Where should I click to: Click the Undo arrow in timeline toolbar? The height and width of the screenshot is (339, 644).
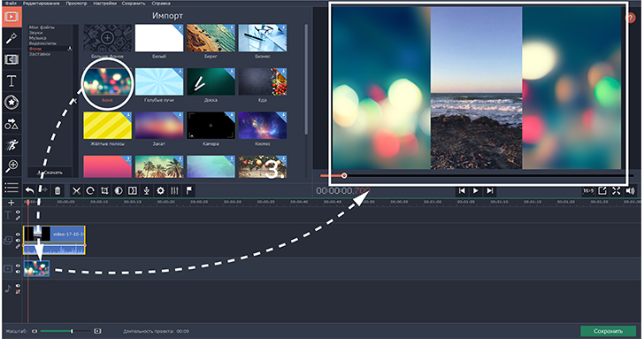(x=29, y=190)
